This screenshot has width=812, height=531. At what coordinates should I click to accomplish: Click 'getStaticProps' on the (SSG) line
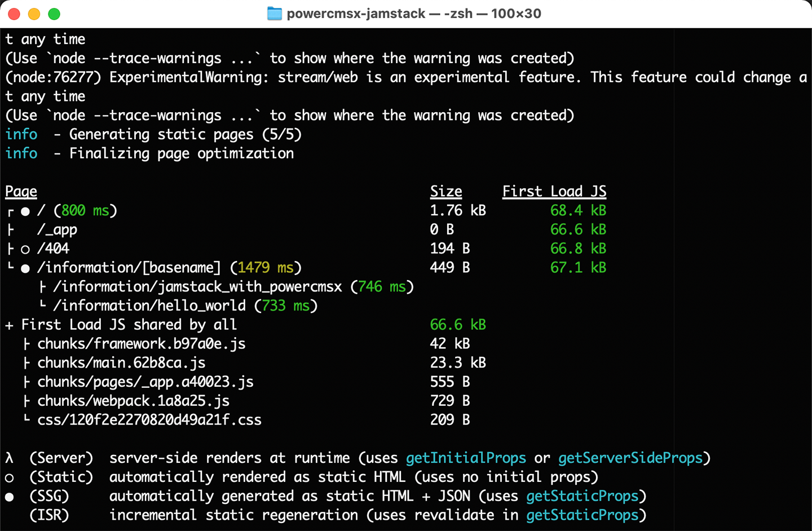point(582,497)
